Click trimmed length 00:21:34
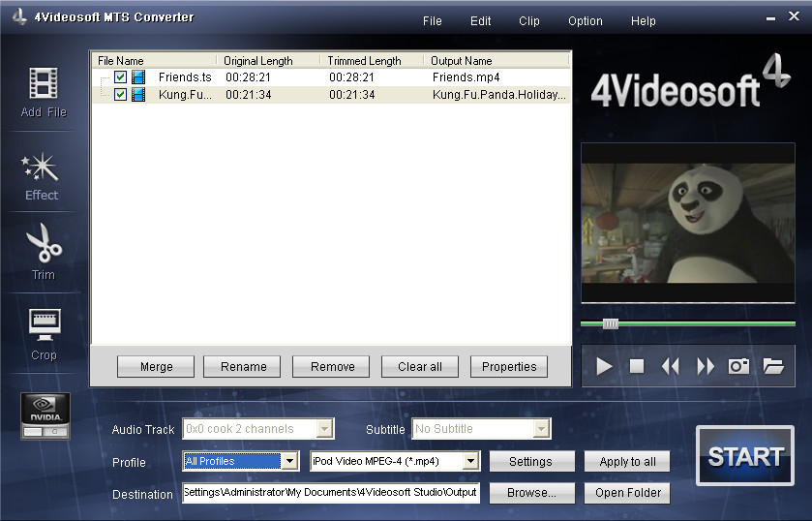This screenshot has height=521, width=812. click(x=352, y=94)
